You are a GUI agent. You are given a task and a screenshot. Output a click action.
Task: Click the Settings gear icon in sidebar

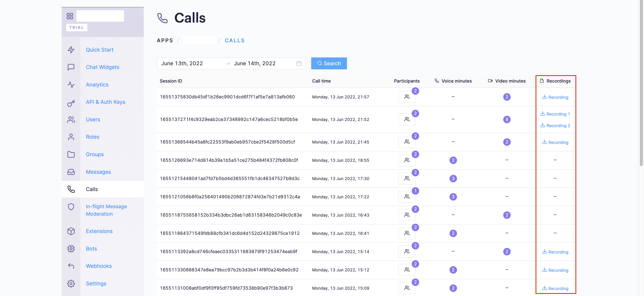click(x=71, y=283)
